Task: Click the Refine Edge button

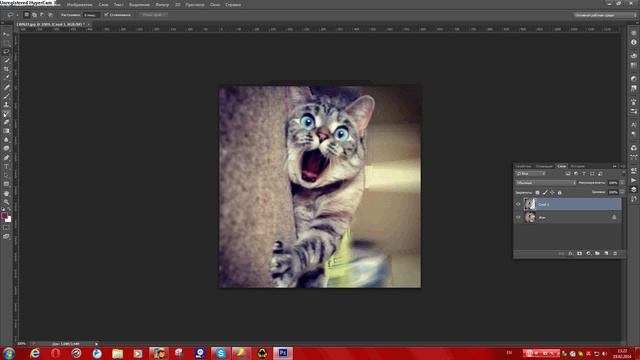Action: pyautogui.click(x=153, y=15)
